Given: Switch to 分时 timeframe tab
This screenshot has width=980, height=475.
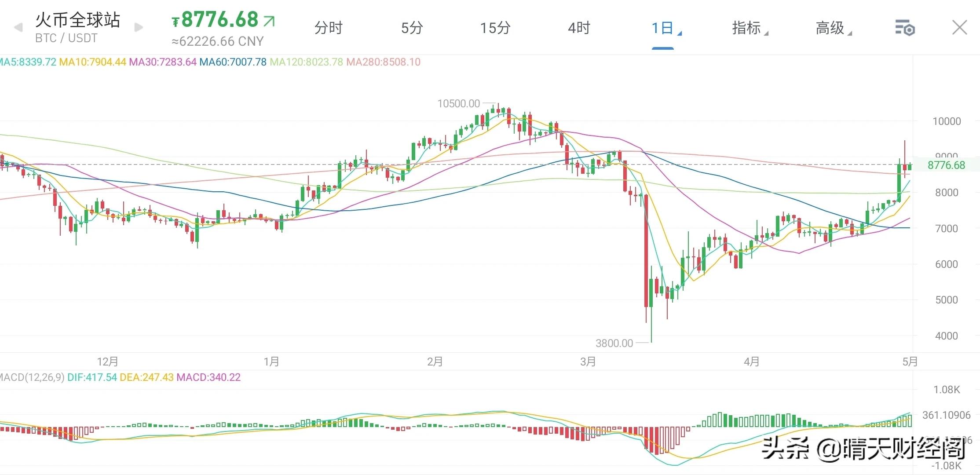Looking at the screenshot, I should pos(328,28).
